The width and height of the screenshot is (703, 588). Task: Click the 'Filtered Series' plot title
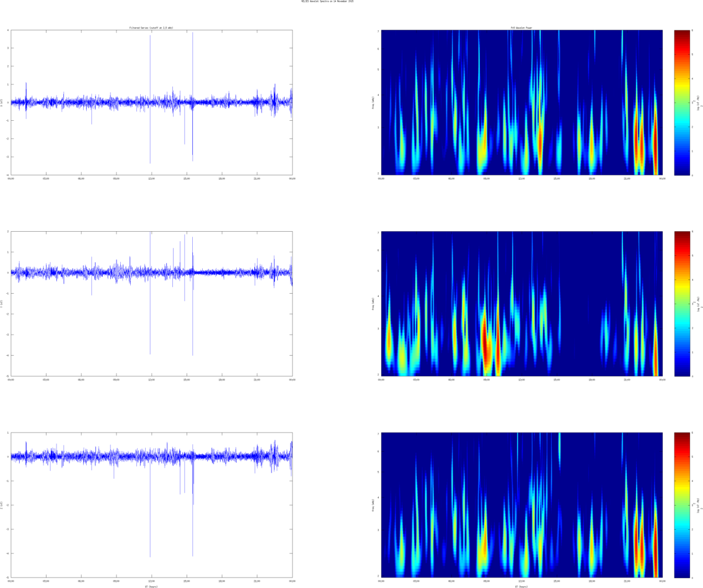151,28
